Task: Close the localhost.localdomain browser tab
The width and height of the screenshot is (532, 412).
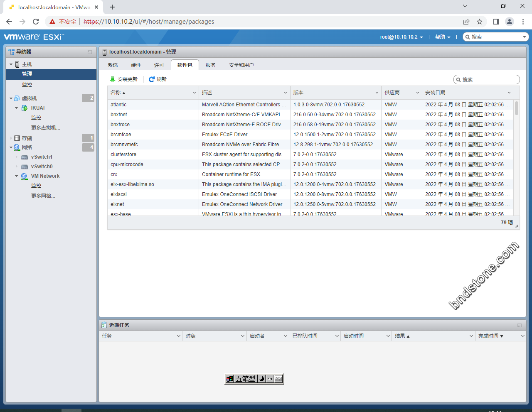Action: pyautogui.click(x=96, y=7)
